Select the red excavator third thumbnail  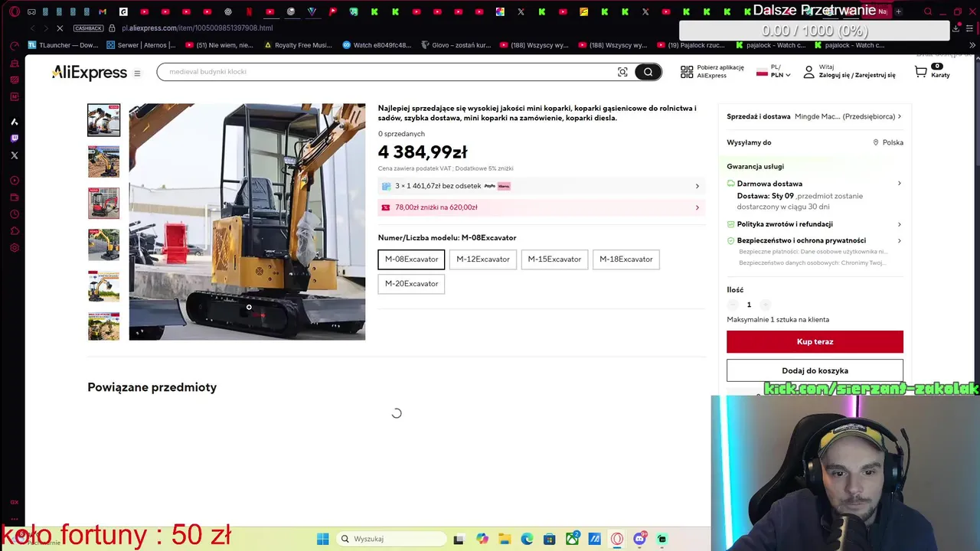point(103,203)
